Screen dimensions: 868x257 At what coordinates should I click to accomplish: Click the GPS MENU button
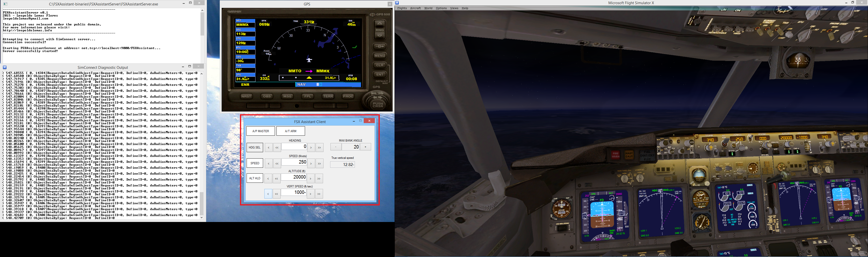380,55
